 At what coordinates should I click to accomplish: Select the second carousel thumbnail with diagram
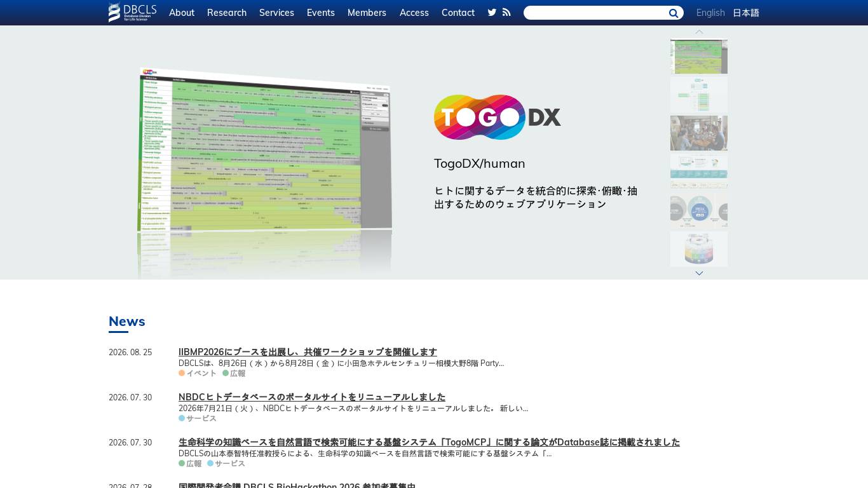coord(699,95)
